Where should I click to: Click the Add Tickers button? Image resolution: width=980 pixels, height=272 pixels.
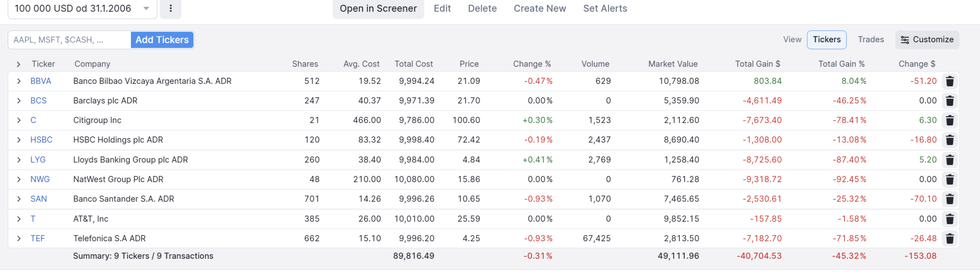pos(162,40)
